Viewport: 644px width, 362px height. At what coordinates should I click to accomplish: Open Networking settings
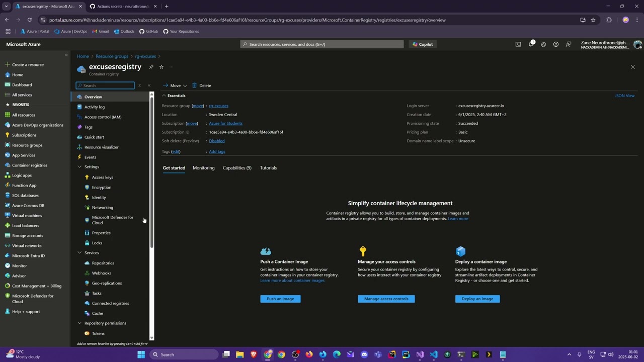click(x=102, y=207)
